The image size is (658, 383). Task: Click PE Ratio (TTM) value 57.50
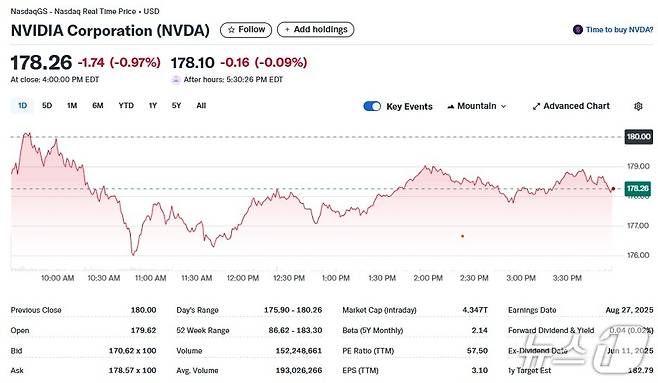pyautogui.click(x=478, y=351)
